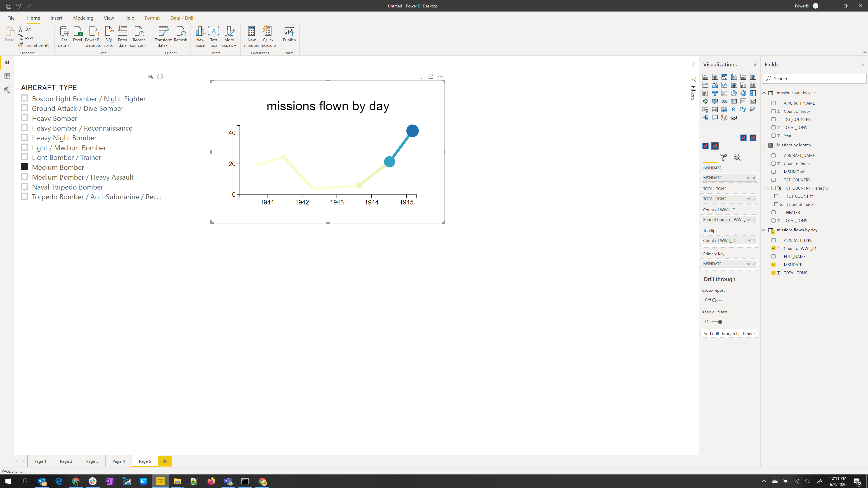Open the Format paint roller tab
Screen dimensions: 868x488
point(723,157)
